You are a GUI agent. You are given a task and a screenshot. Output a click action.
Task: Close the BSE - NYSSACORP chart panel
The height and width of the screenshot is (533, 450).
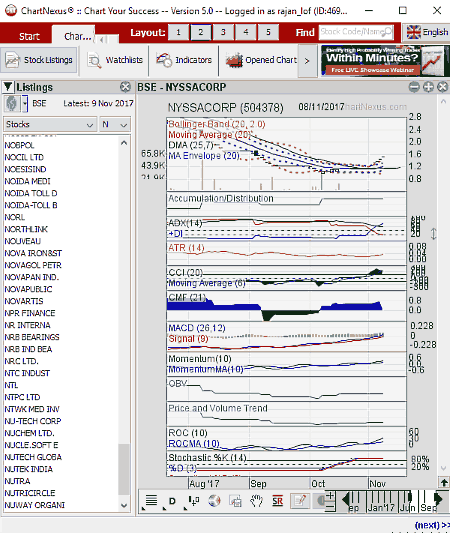pos(442,87)
